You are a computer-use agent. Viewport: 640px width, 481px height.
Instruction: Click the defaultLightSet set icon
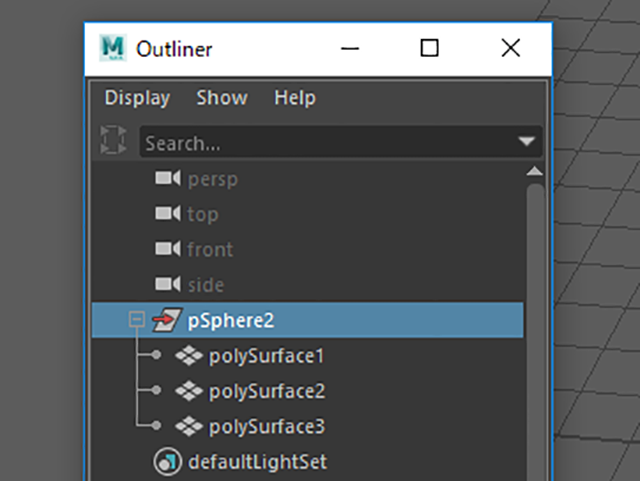click(167, 462)
